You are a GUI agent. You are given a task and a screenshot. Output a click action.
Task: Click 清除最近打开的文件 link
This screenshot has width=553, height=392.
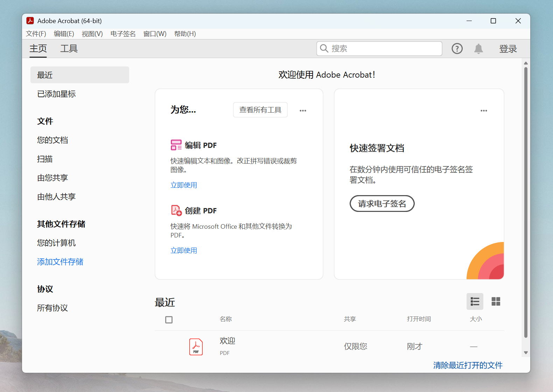pos(468,365)
